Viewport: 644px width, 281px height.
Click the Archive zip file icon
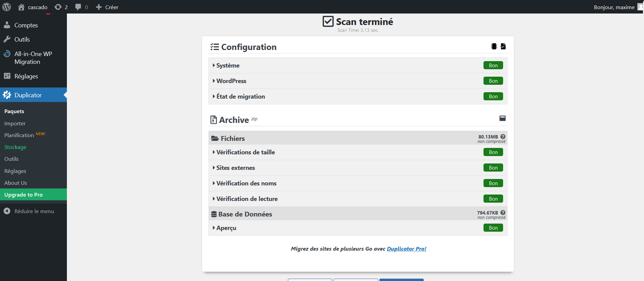214,120
